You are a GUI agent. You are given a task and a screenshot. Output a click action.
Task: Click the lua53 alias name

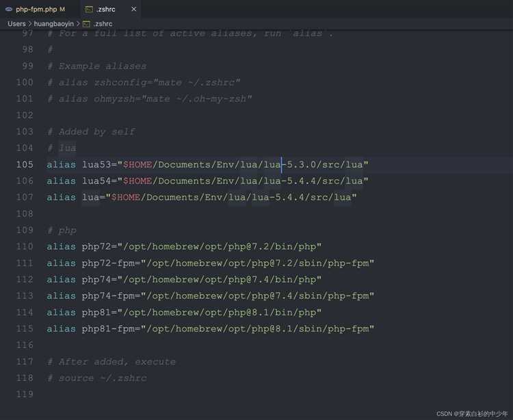96,165
